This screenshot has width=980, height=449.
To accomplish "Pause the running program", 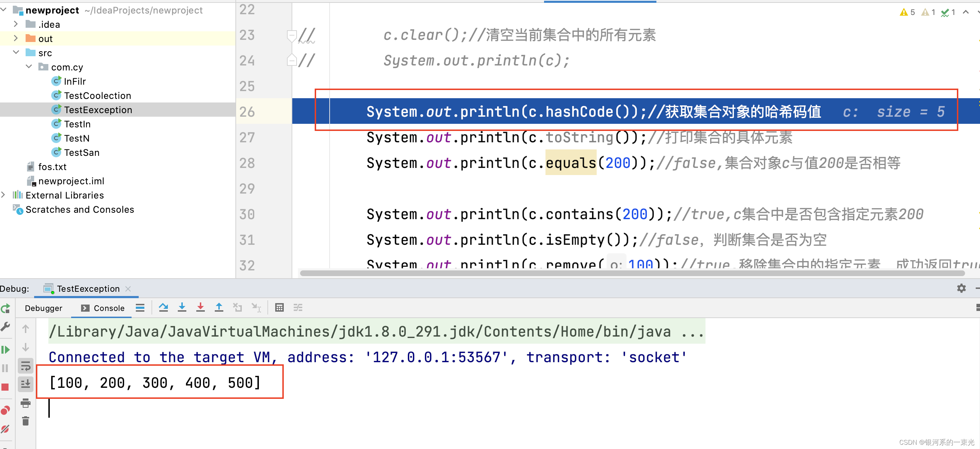I will [x=5, y=368].
